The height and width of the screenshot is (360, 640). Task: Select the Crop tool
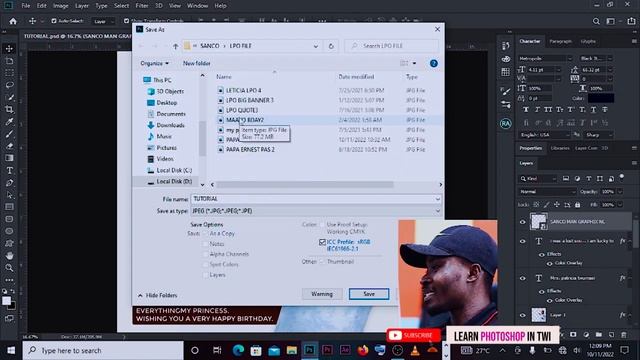click(9, 109)
